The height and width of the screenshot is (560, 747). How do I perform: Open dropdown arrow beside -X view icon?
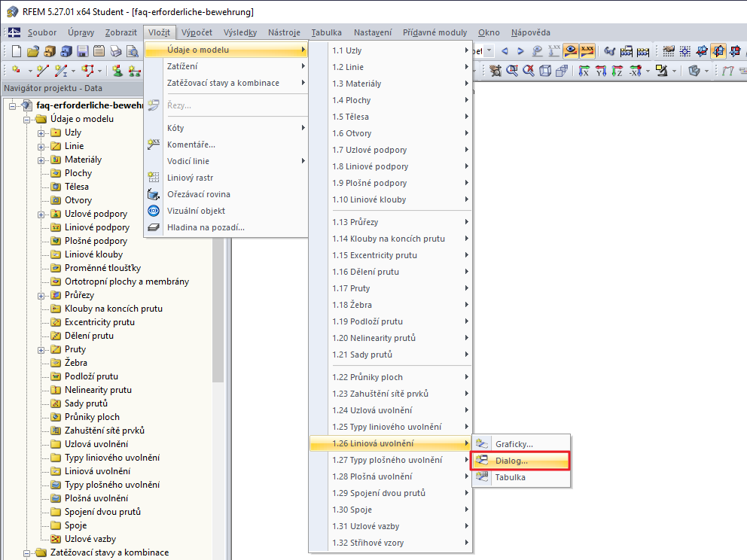(648, 71)
